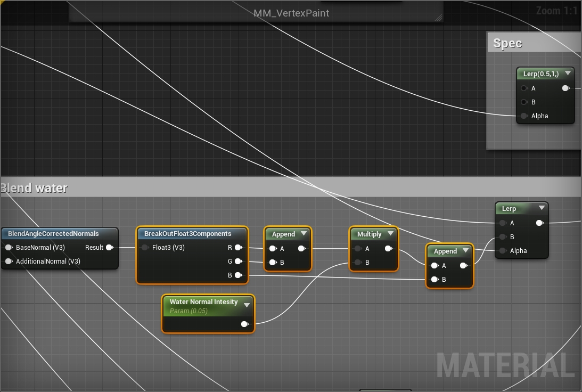Click Blend water Lerp output pin
The height and width of the screenshot is (392, 582).
540,223
